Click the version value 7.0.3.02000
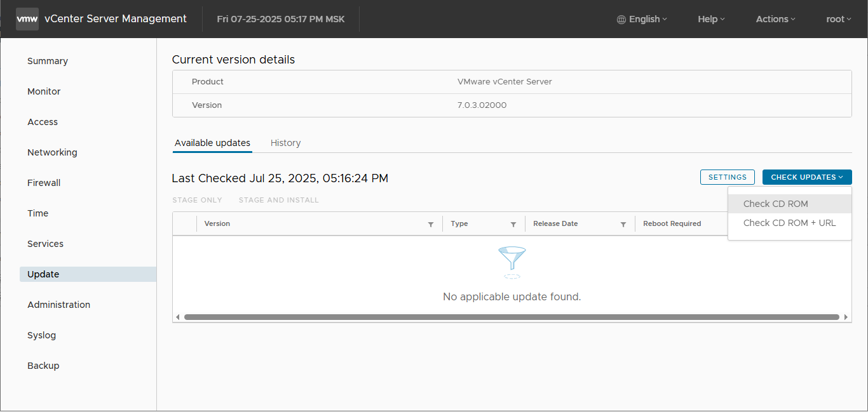Image resolution: width=868 pixels, height=412 pixels. click(x=482, y=105)
